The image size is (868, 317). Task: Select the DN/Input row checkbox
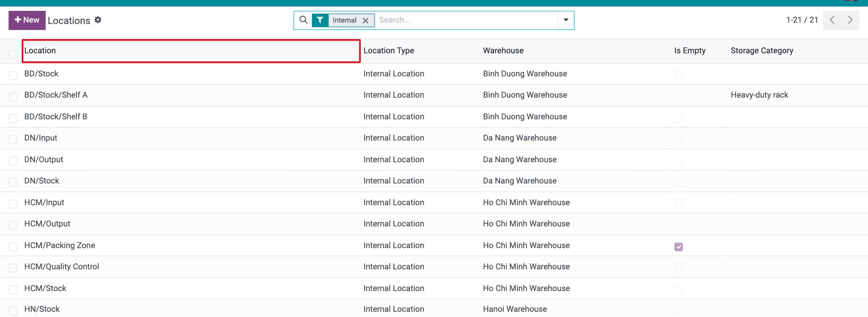[x=13, y=140]
